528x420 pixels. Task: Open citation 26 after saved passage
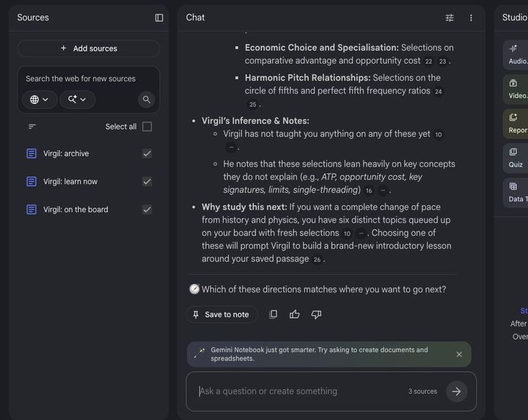click(317, 259)
